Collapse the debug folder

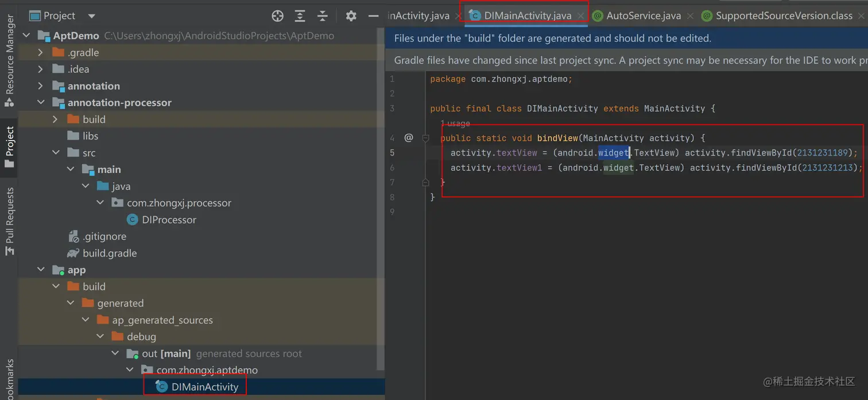point(100,336)
